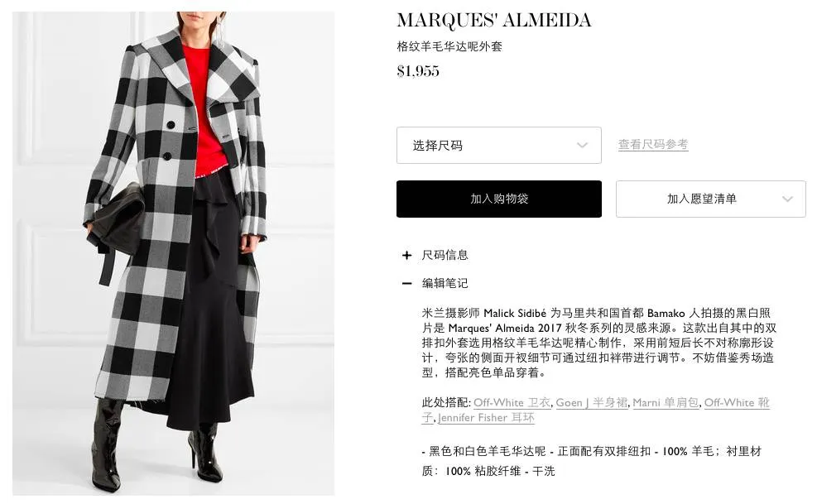
Task: Click the chevron arrow on 加入愿望清单
Action: click(787, 199)
